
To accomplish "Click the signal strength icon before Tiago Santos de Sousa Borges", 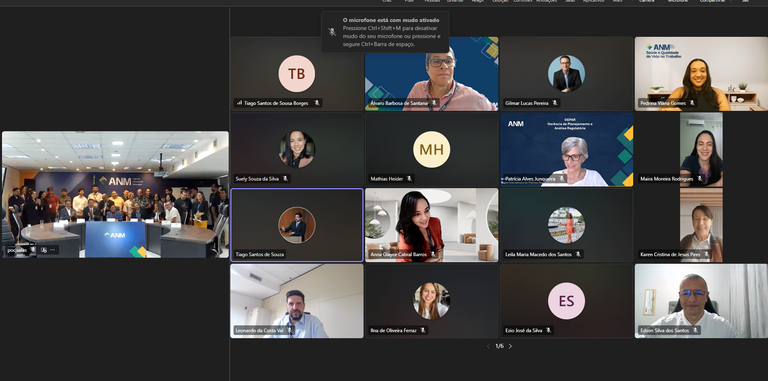I will point(240,103).
